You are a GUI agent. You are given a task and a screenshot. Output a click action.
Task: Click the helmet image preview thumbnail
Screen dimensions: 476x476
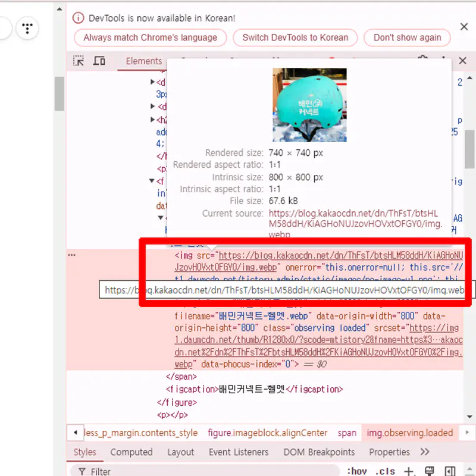click(x=309, y=105)
